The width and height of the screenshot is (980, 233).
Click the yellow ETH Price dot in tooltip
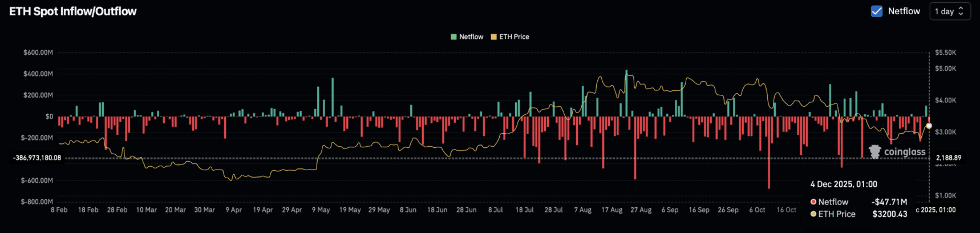tap(813, 214)
